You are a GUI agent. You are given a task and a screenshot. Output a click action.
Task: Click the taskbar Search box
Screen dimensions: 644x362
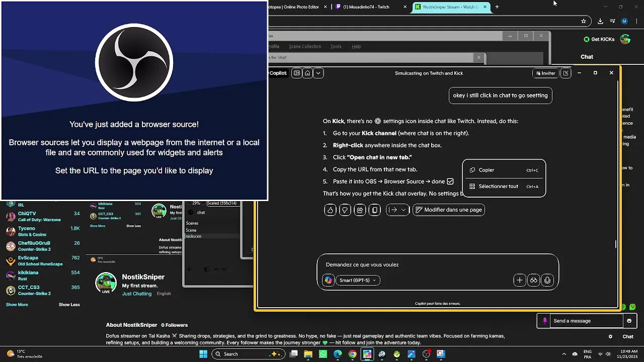249,354
